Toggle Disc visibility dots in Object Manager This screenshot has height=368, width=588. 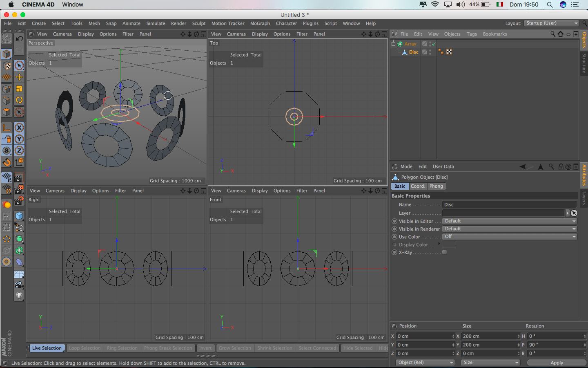pyautogui.click(x=430, y=52)
